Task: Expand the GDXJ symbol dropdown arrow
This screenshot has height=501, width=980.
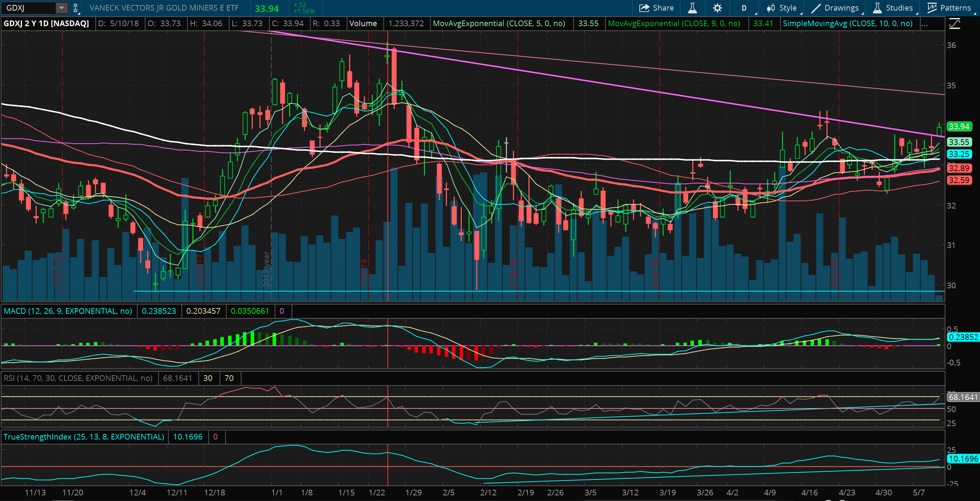Action: click(x=61, y=8)
